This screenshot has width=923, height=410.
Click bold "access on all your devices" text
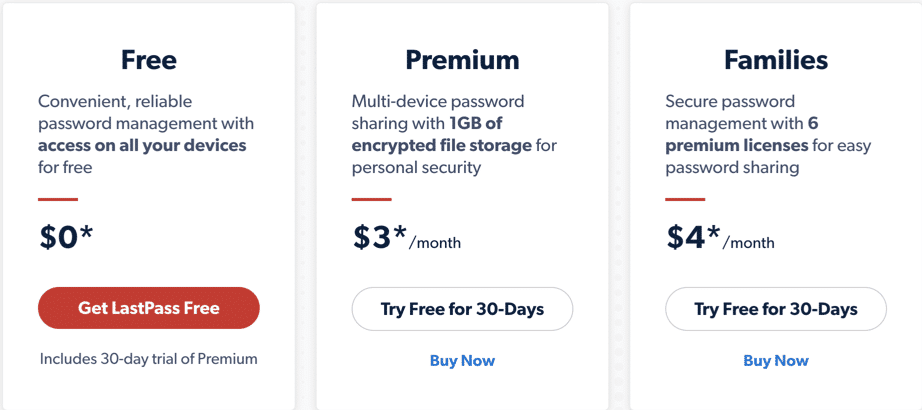142,146
